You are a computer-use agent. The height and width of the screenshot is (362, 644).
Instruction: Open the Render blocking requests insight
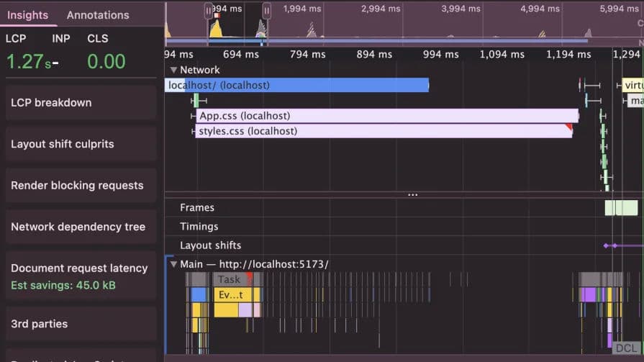(81, 185)
